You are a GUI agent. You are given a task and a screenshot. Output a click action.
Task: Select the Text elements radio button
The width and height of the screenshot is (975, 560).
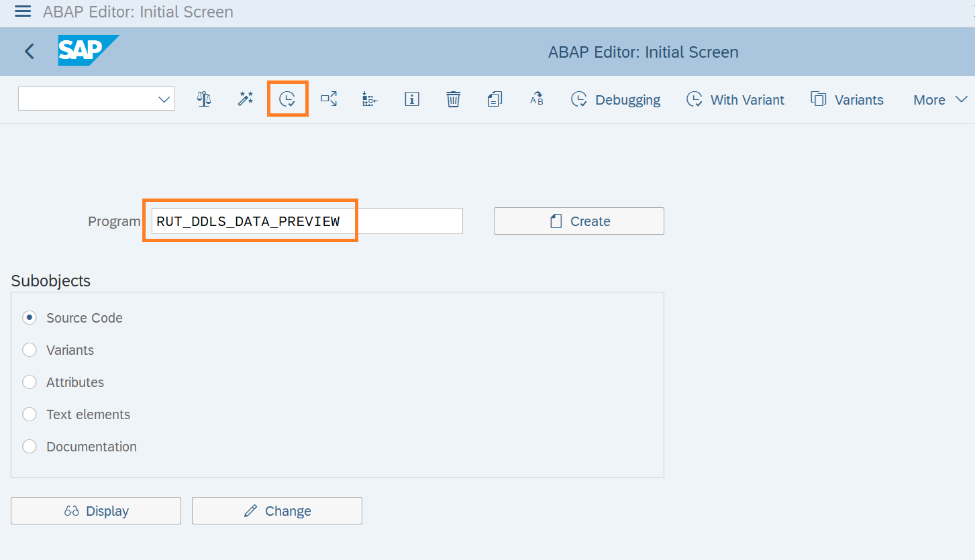(x=30, y=414)
